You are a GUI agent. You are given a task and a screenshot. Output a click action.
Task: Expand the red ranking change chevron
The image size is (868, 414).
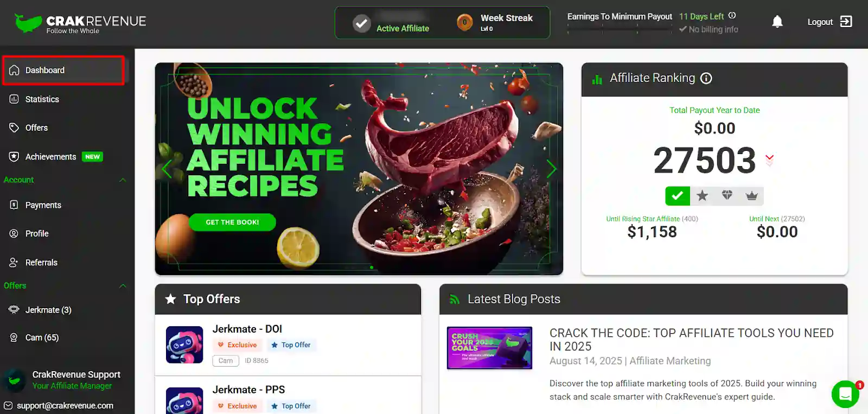click(x=769, y=160)
